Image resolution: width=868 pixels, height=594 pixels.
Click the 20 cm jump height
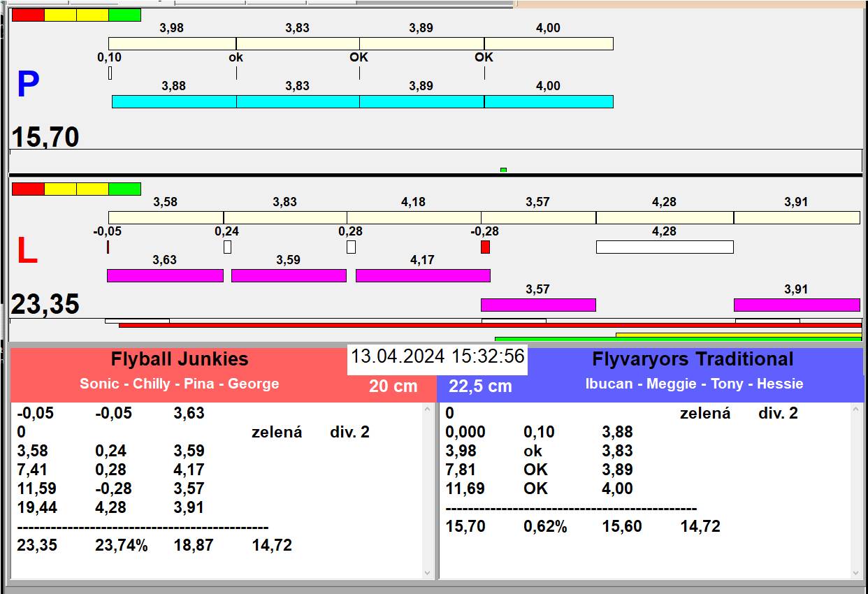pyautogui.click(x=393, y=386)
